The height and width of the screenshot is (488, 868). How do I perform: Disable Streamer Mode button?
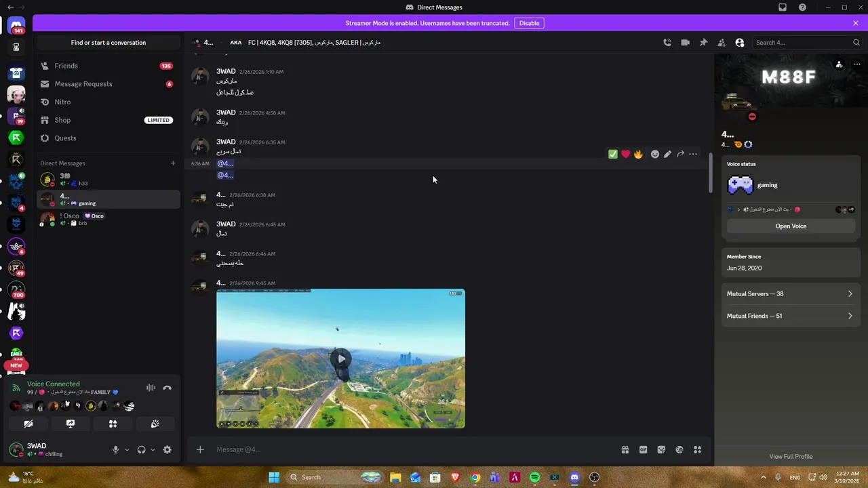coord(529,23)
